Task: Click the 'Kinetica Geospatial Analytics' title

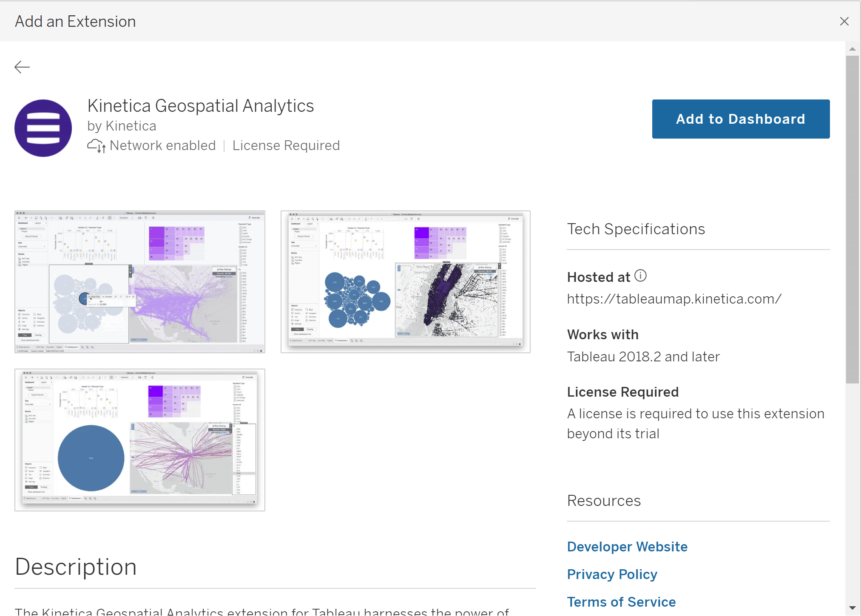Action: tap(200, 105)
